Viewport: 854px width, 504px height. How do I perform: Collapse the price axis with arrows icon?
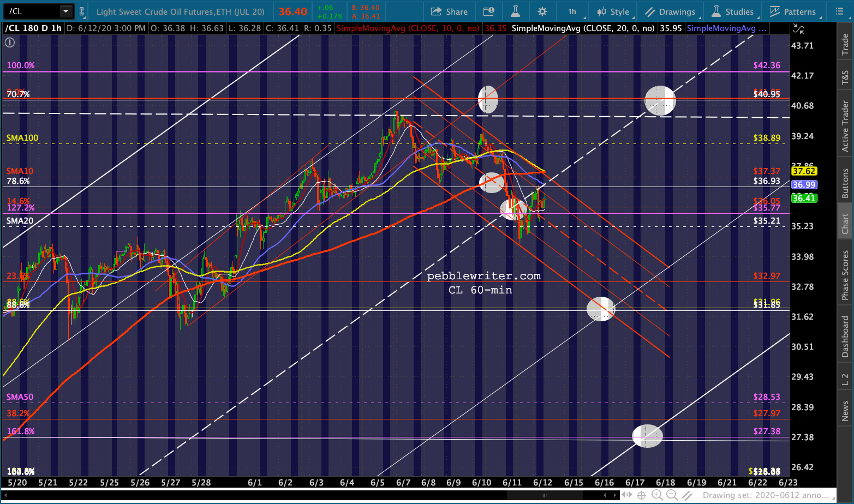tap(798, 29)
